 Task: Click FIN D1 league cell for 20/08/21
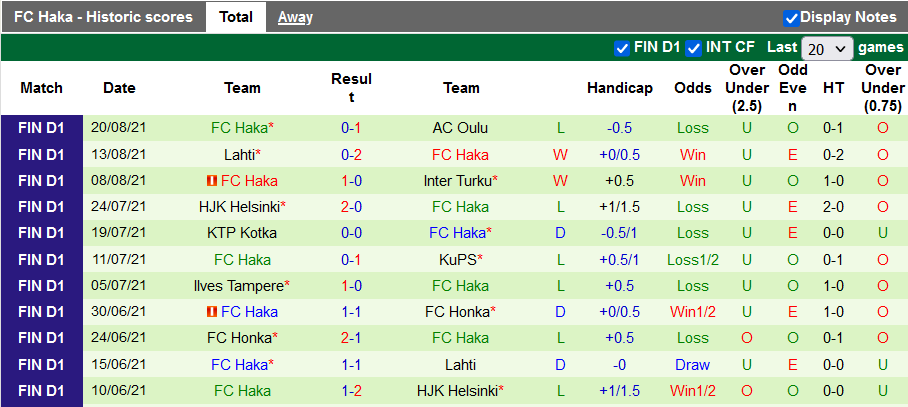[41, 128]
